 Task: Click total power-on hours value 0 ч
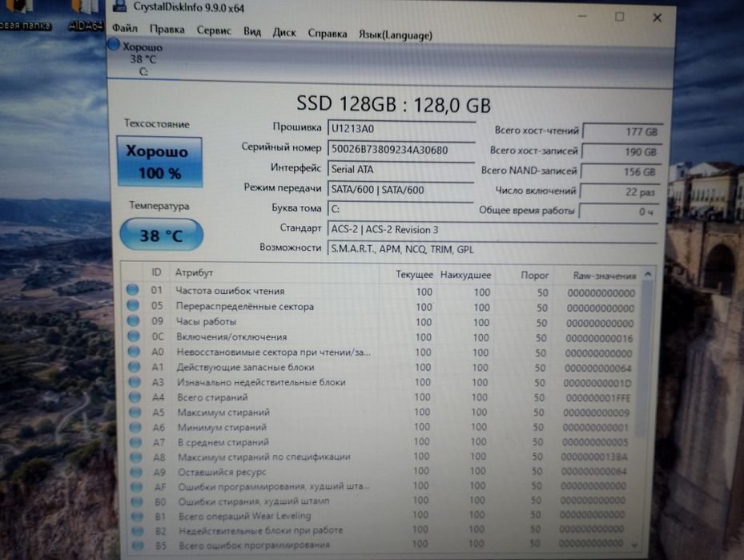point(618,212)
